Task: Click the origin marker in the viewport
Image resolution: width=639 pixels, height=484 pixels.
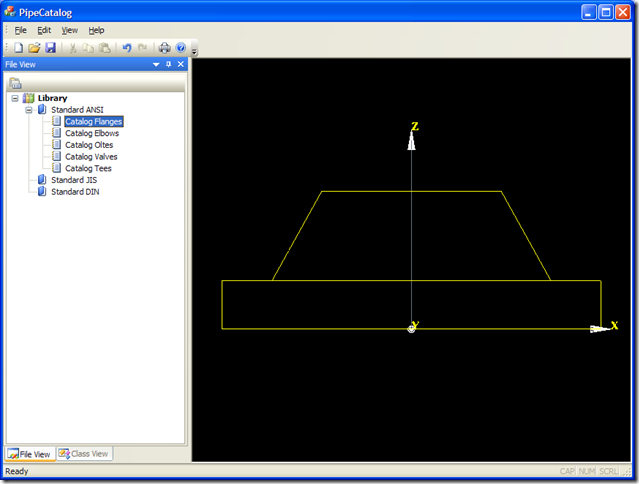Action: [x=411, y=329]
